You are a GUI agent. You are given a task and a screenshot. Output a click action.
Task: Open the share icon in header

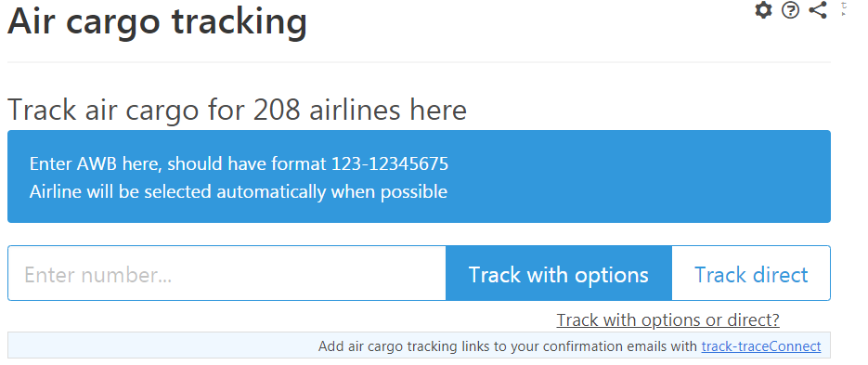click(818, 10)
